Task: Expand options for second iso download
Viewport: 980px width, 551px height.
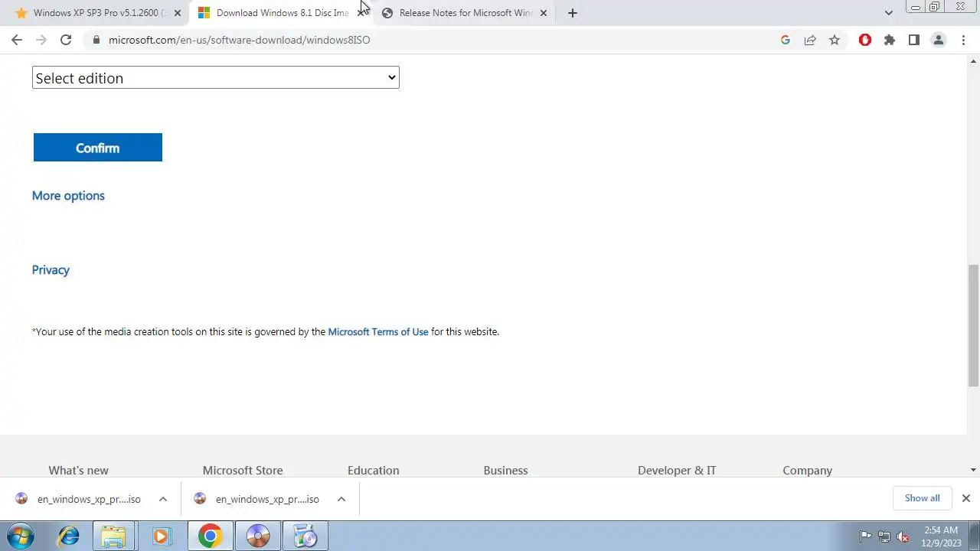Action: 341,499
